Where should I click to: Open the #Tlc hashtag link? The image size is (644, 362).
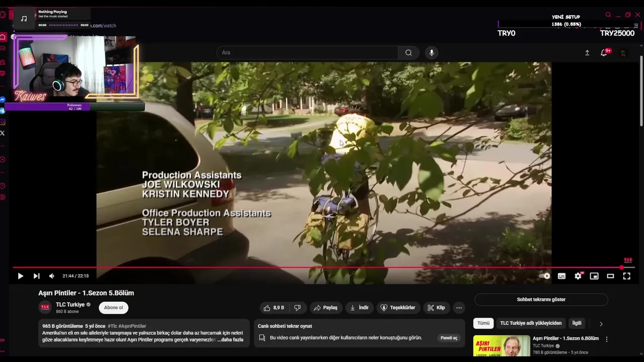point(112,326)
